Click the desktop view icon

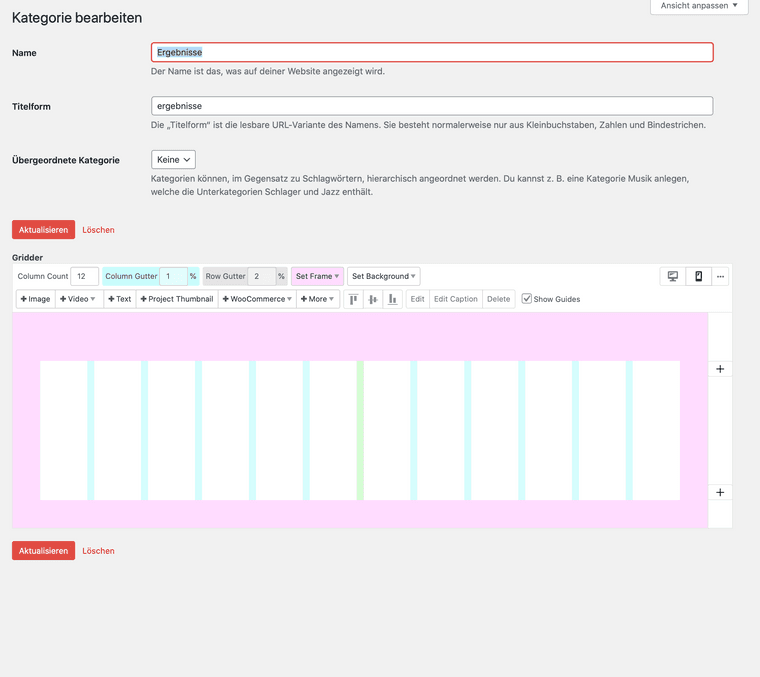pyautogui.click(x=673, y=276)
